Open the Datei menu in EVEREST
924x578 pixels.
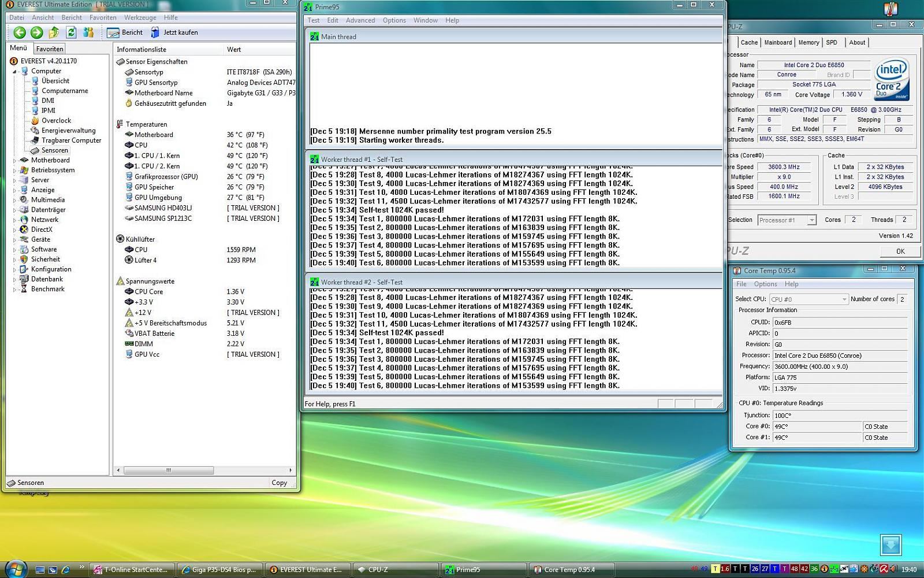[x=17, y=17]
